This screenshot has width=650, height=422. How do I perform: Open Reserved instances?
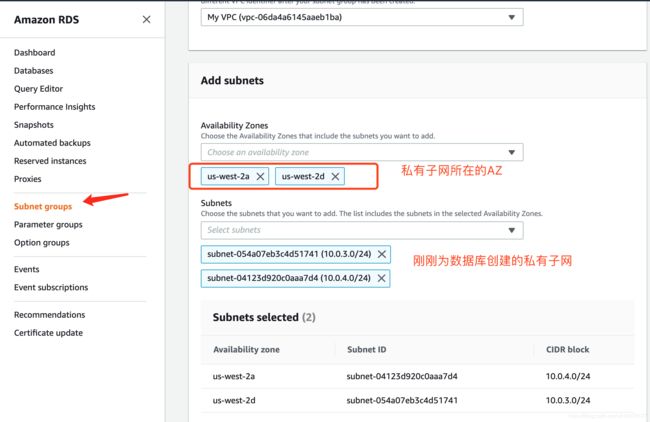click(50, 161)
